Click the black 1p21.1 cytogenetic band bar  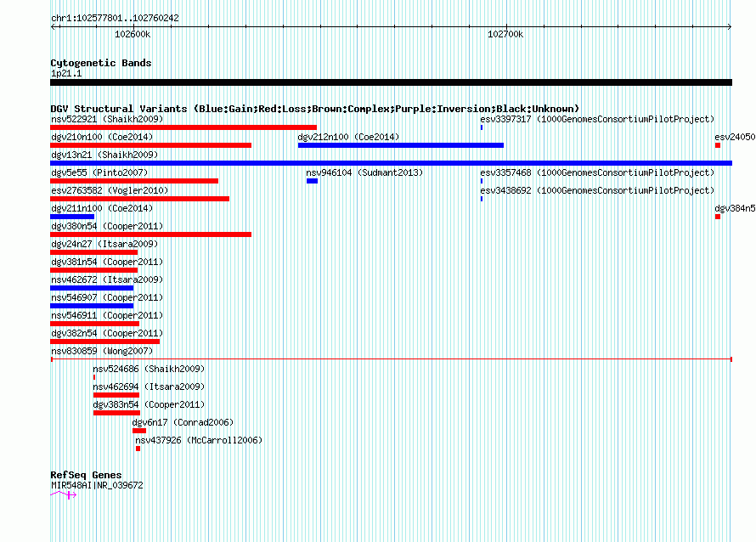(x=391, y=82)
